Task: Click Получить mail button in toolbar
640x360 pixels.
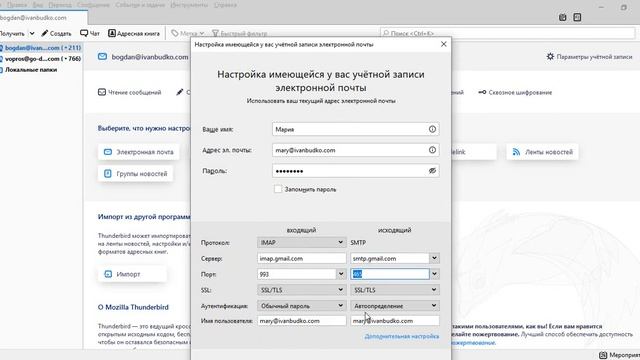Action: [x=12, y=33]
